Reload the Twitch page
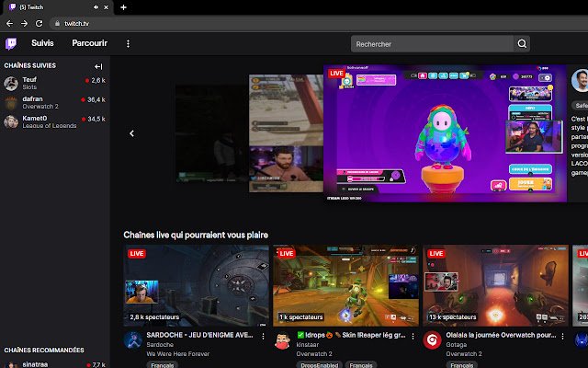 (x=39, y=23)
